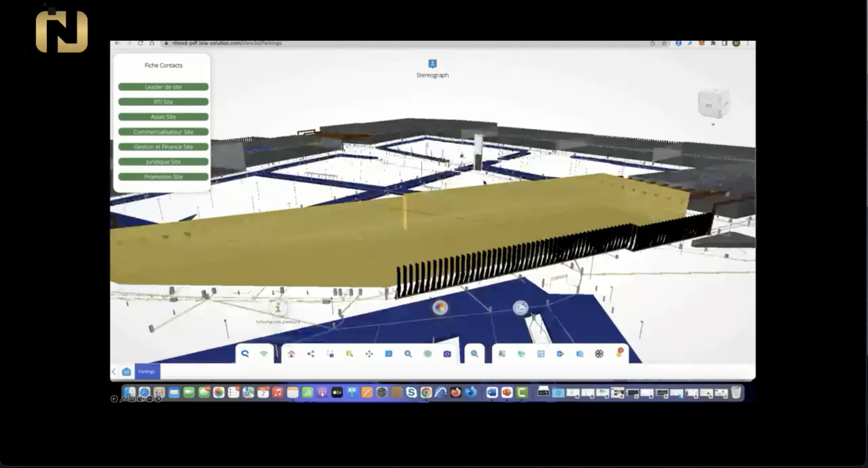Select the Parkings tab
This screenshot has width=868, height=468.
pyautogui.click(x=147, y=372)
